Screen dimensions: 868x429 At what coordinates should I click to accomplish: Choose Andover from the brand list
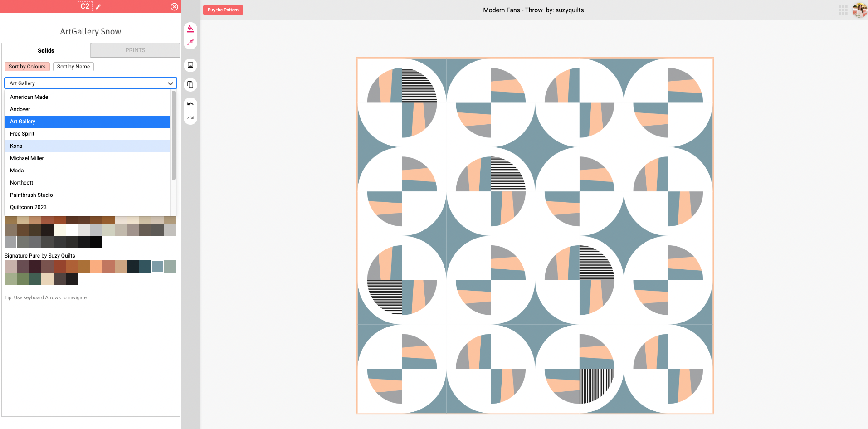(x=87, y=109)
